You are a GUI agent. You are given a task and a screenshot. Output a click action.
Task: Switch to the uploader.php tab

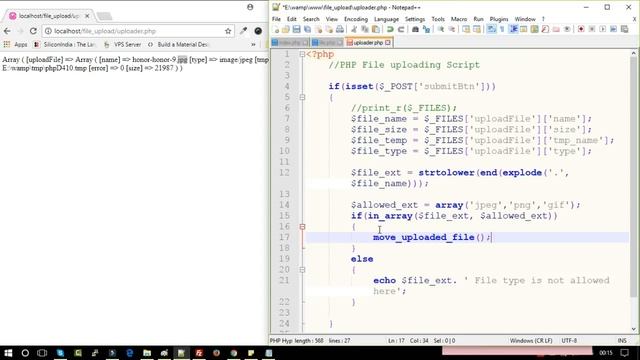click(368, 42)
